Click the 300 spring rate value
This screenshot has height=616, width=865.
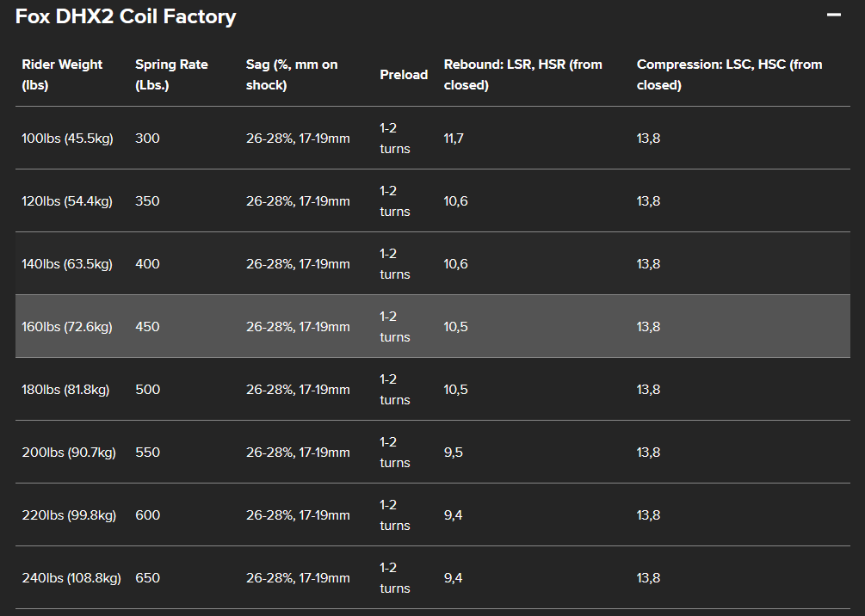pyautogui.click(x=147, y=139)
